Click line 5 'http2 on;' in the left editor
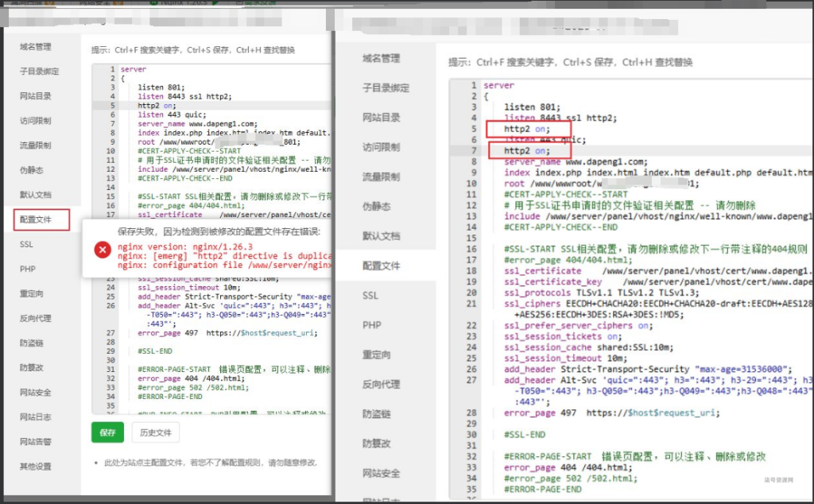The height and width of the screenshot is (504, 814). pyautogui.click(x=157, y=106)
